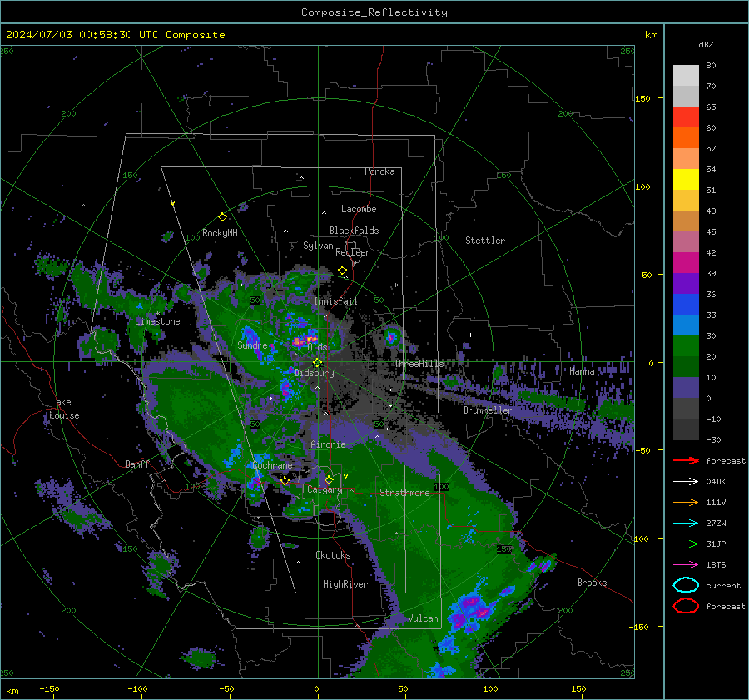Click the yellow diamond marker below Cochrane

click(x=285, y=480)
